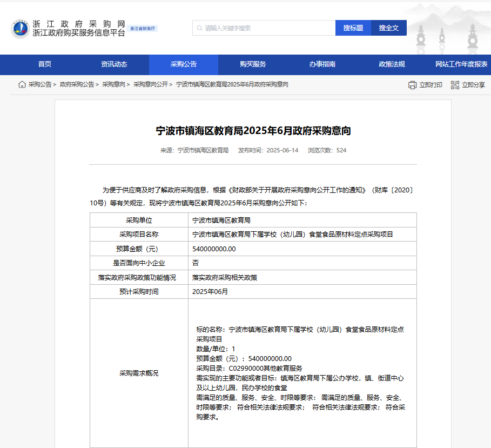Click the 否 value cell
491x448 pixels.
click(302, 263)
